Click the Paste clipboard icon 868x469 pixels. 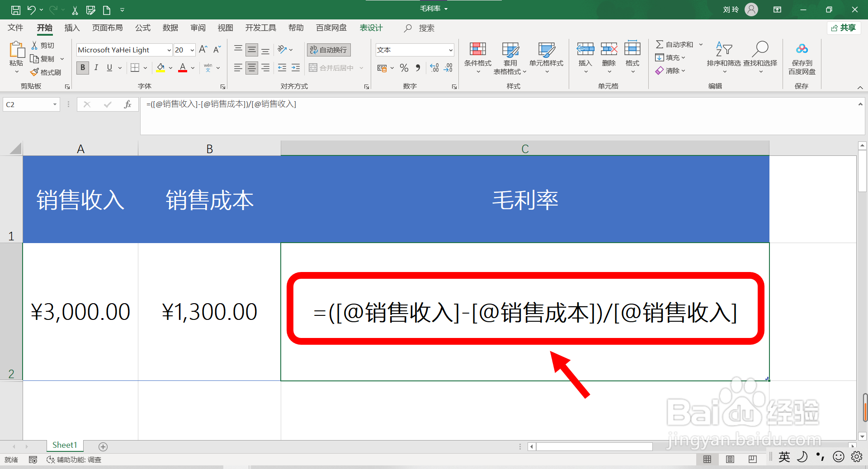(17, 51)
